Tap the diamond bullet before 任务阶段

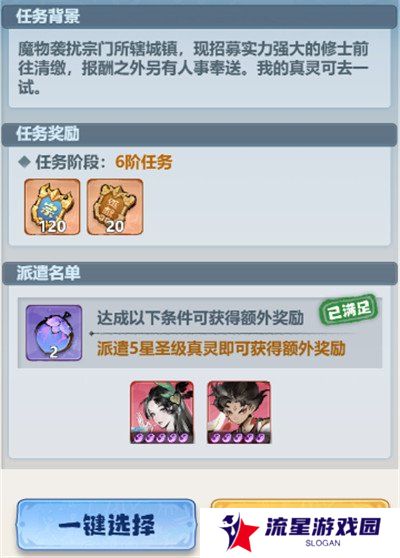tap(24, 162)
